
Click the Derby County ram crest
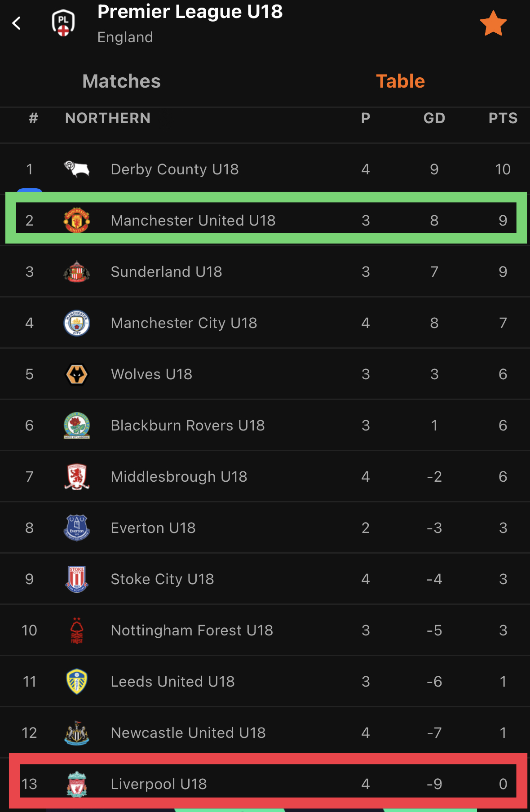tap(77, 169)
